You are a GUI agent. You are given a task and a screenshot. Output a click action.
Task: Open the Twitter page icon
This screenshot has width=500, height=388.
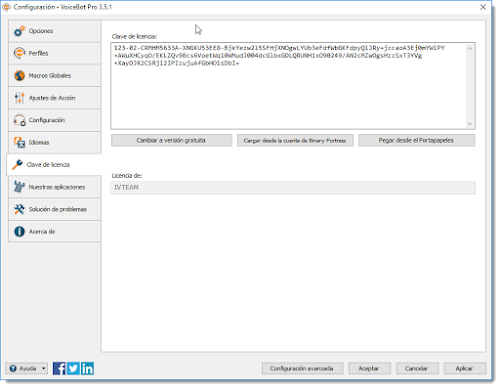point(73,368)
